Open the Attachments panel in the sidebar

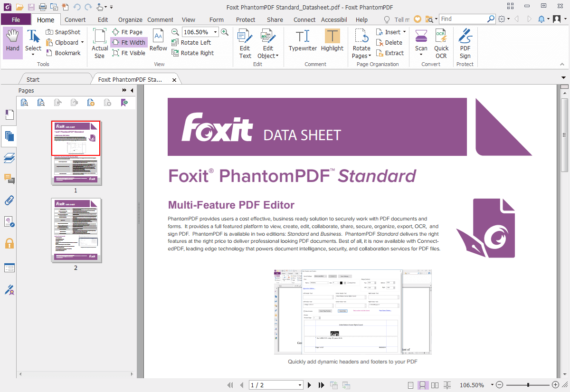coord(9,200)
